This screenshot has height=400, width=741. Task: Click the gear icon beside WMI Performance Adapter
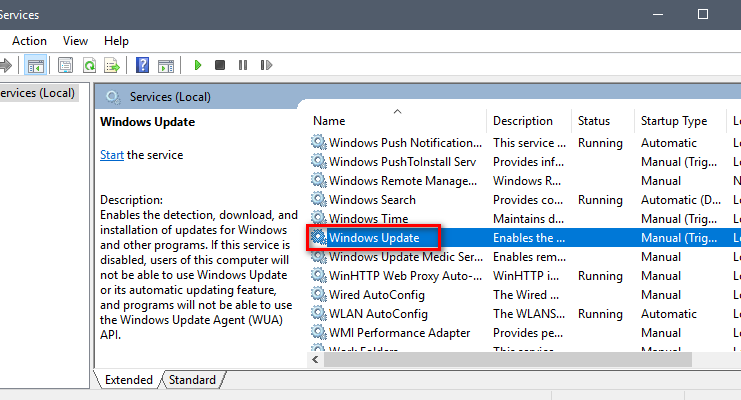pyautogui.click(x=319, y=332)
